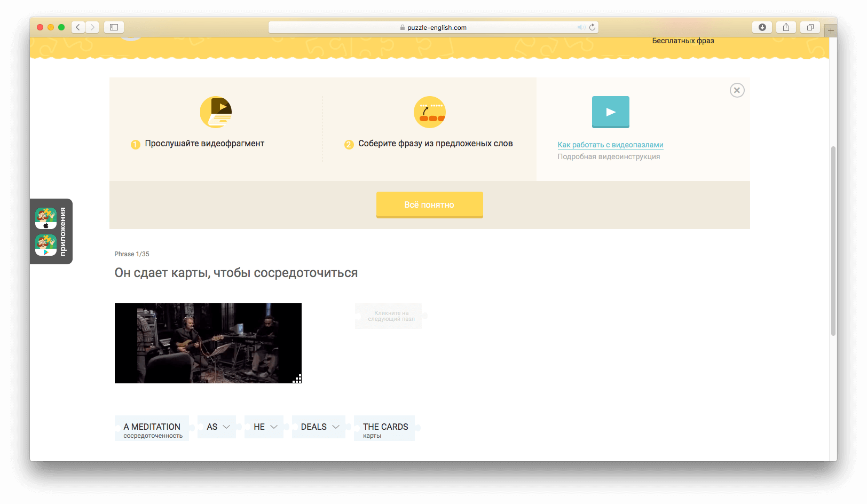Click the fullscreen resize icon on the video thumbnail
The width and height of the screenshot is (867, 504).
[x=297, y=379]
